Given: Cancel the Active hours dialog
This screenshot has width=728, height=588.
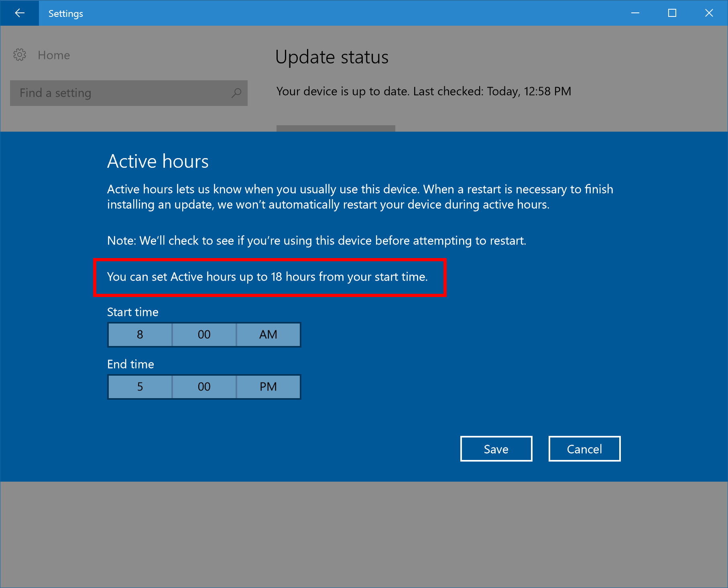Looking at the screenshot, I should [584, 449].
